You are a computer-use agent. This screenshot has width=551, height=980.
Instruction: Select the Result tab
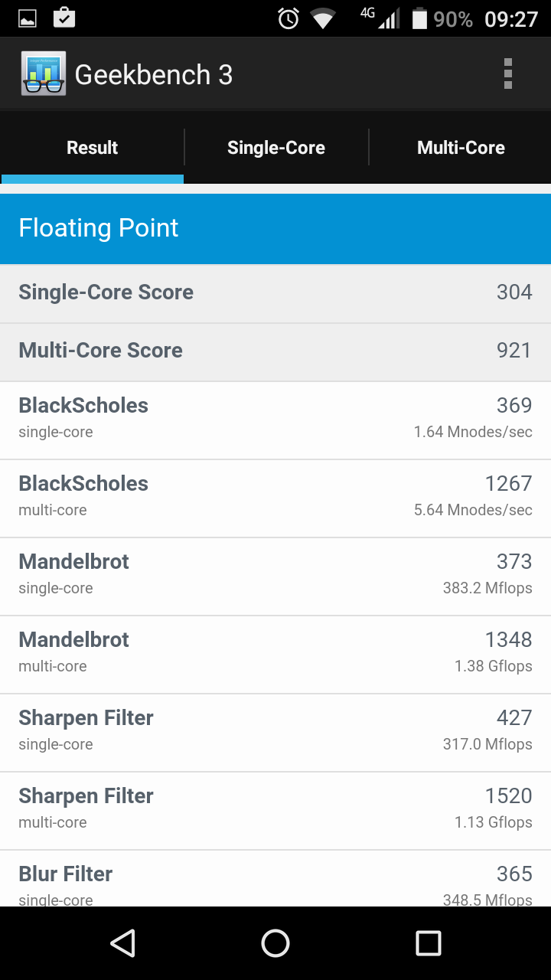[x=93, y=148]
